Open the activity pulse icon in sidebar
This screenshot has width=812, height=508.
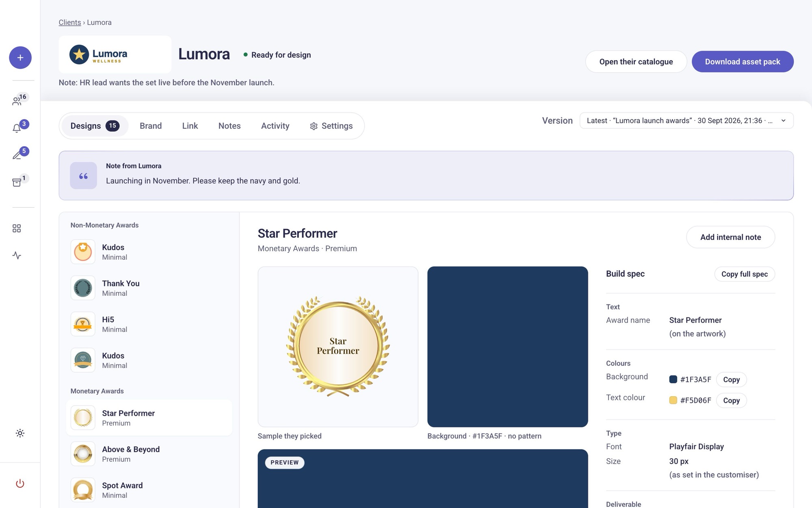point(17,255)
